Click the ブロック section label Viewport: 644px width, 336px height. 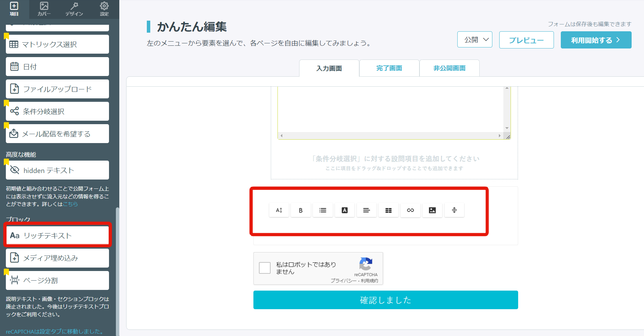point(18,219)
